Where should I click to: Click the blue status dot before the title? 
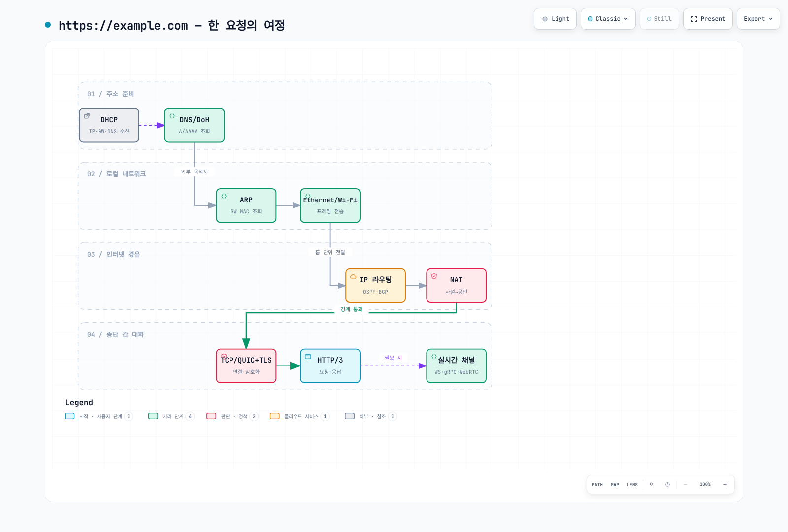[48, 25]
